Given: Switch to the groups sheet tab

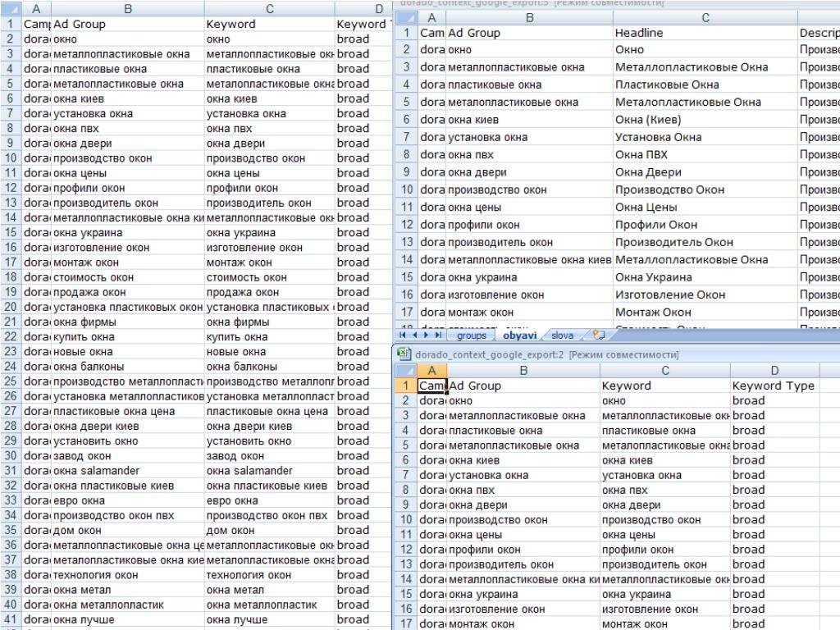Looking at the screenshot, I should (x=472, y=336).
